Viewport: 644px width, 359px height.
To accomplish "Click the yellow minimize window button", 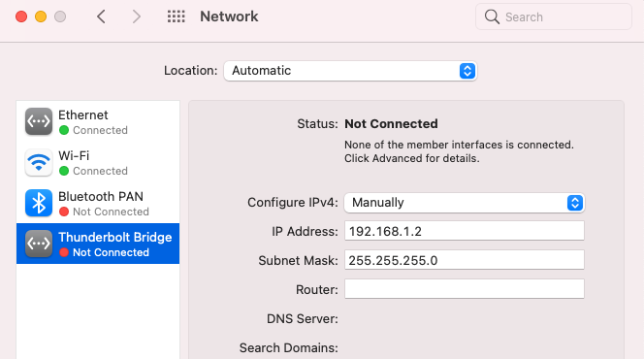I will click(x=41, y=16).
